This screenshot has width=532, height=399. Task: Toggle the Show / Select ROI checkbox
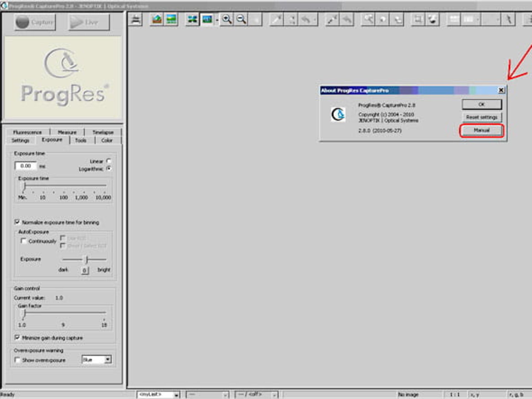pyautogui.click(x=63, y=245)
